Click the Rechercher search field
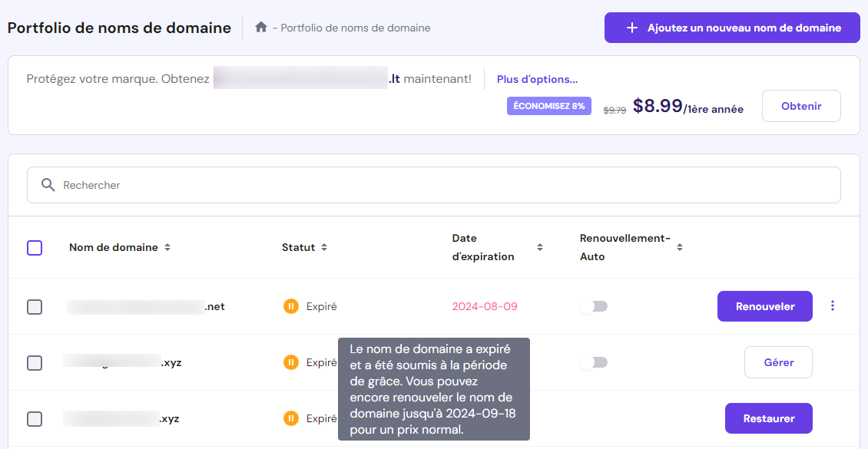868x449 pixels. 307,185
